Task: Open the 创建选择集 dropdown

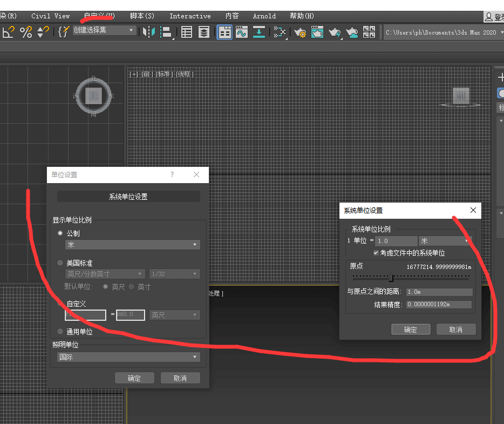Action: [104, 30]
